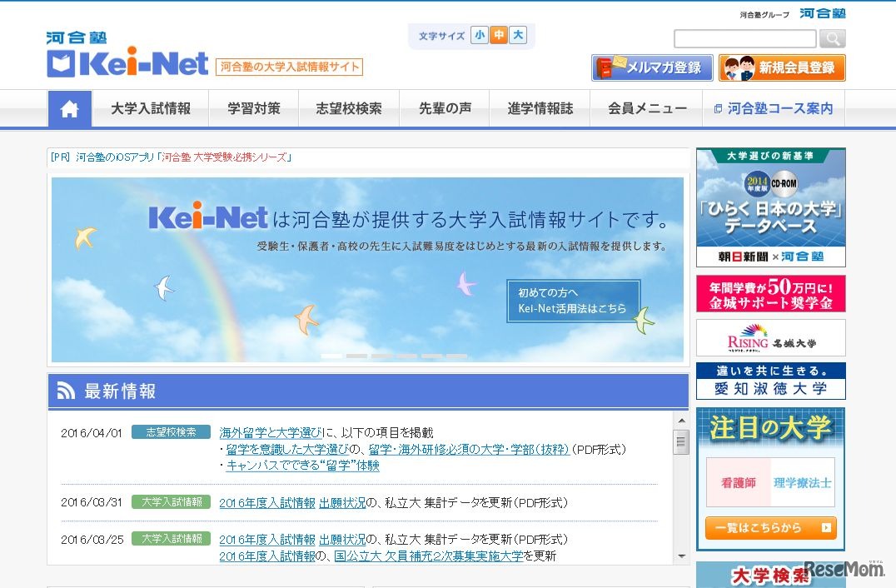
Task: Open the 学習対策 menu
Action: click(x=254, y=108)
